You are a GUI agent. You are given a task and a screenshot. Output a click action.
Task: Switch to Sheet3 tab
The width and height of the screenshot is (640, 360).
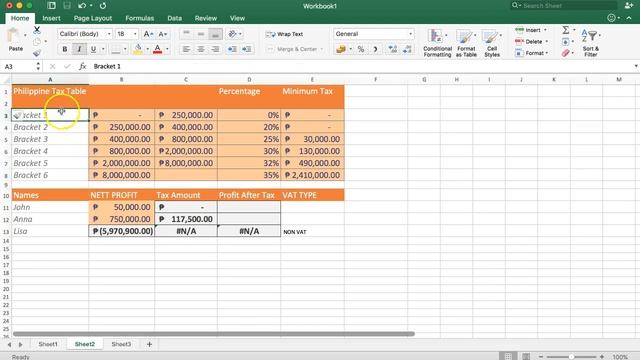pyautogui.click(x=121, y=344)
